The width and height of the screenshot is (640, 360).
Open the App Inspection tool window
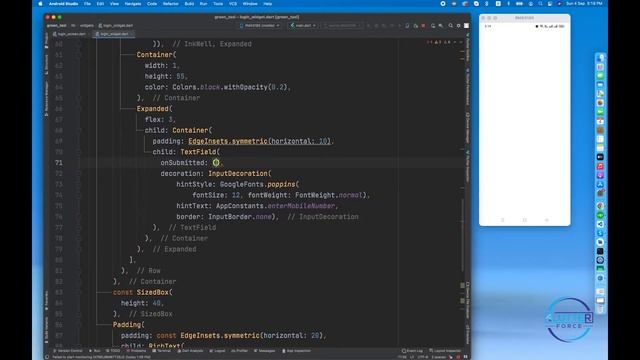click(297, 351)
